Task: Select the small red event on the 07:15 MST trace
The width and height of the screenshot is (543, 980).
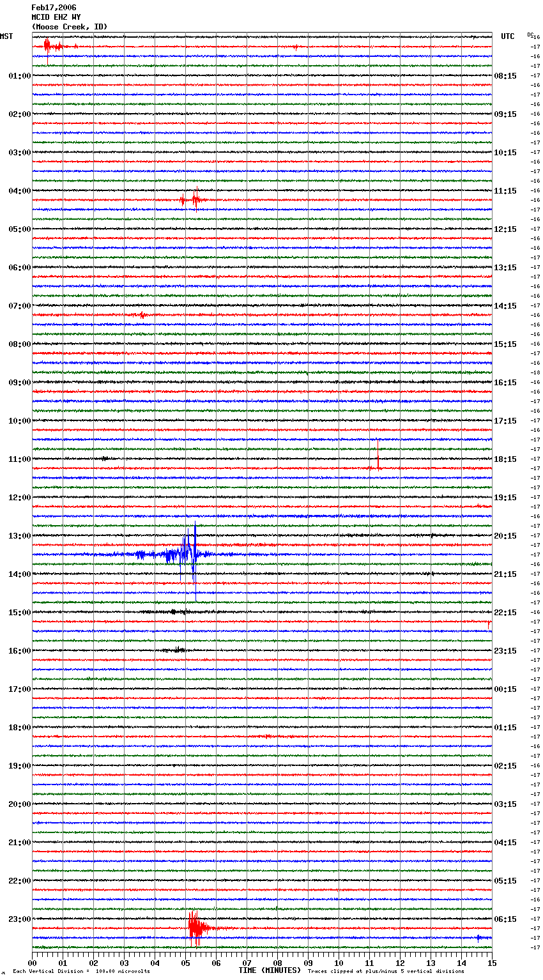Action: 142,315
